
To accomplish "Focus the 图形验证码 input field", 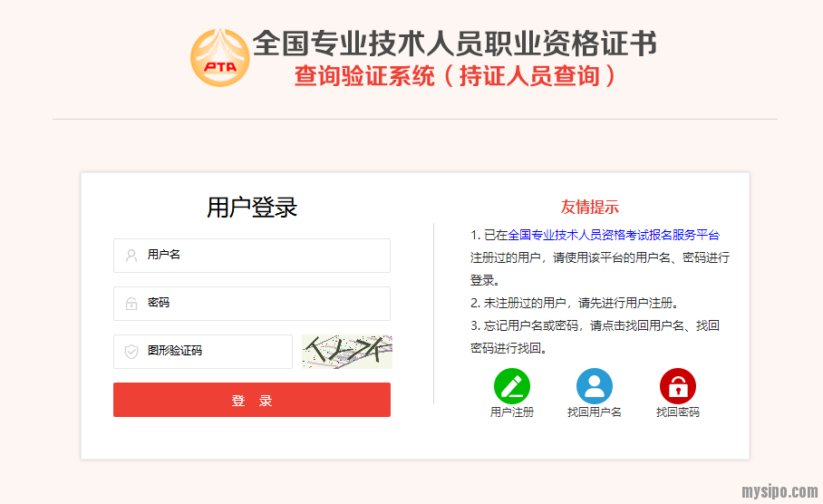I will (x=203, y=352).
